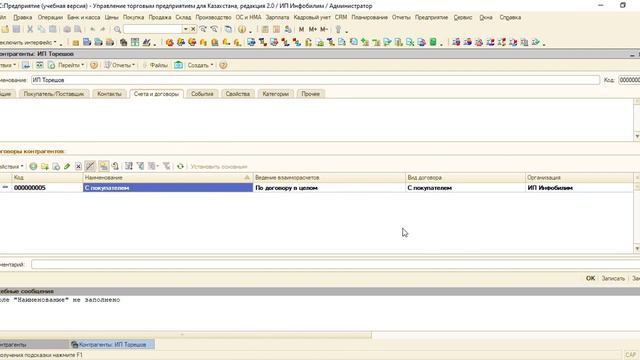Click the OK button
This screenshot has height=360, width=640.
coord(590,278)
